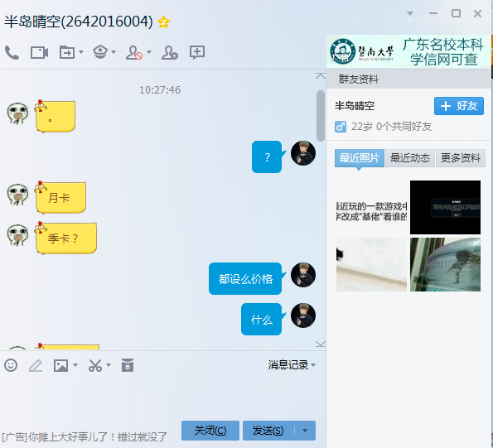
Task: Start a voice call with the phone icon
Action: pos(12,52)
